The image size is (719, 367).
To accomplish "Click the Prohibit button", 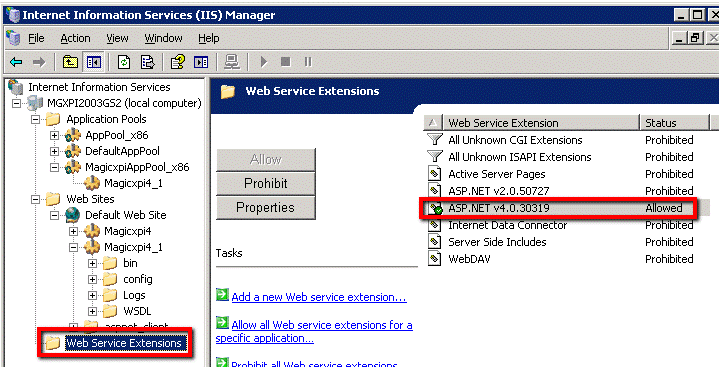I will coord(265,184).
